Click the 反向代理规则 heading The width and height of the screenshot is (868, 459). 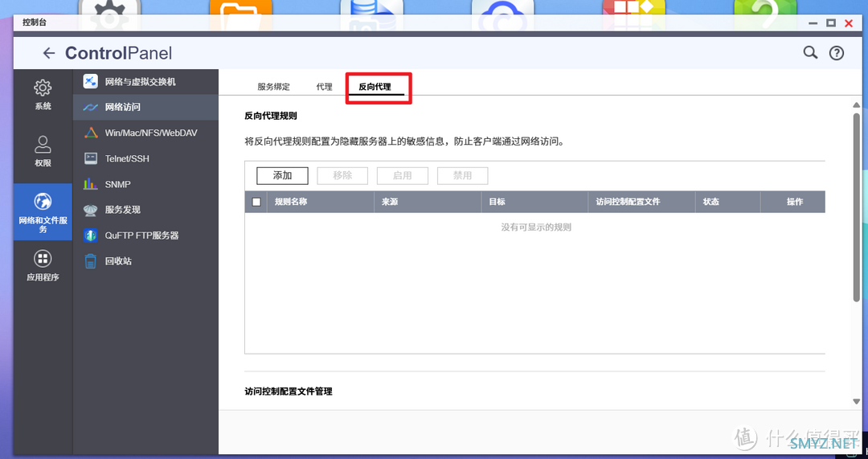(271, 117)
